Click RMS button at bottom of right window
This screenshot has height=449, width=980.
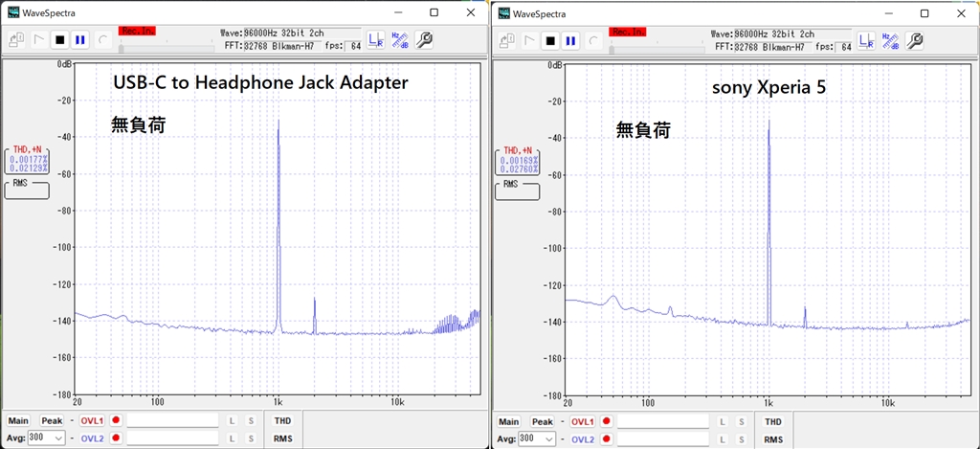(773, 439)
